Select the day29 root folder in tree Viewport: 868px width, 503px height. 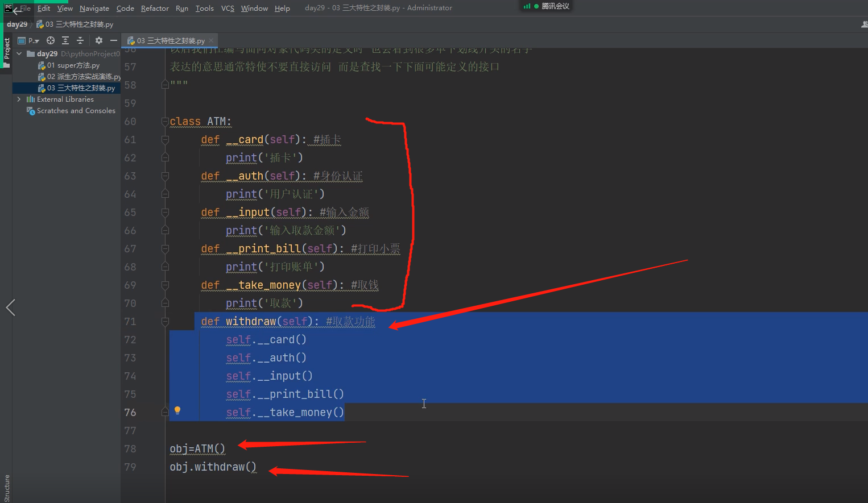coord(47,53)
